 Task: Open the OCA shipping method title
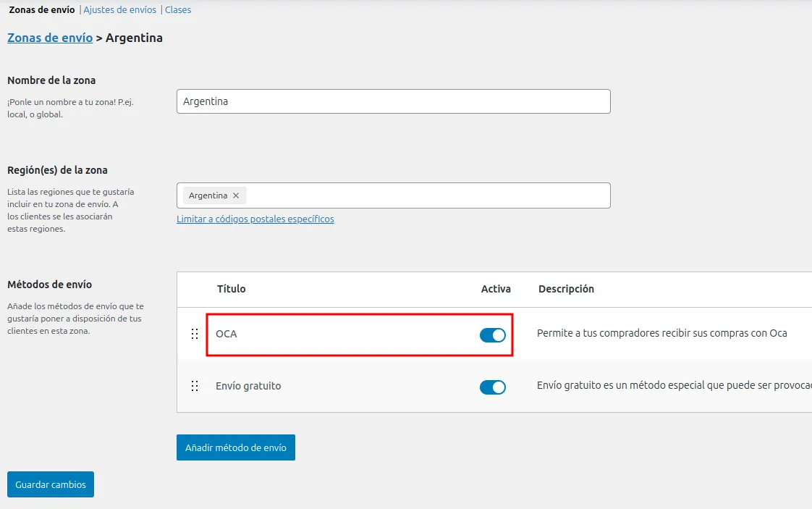pos(227,334)
